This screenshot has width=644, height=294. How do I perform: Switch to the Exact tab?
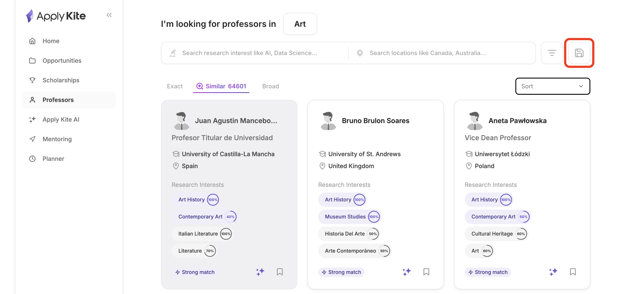174,86
